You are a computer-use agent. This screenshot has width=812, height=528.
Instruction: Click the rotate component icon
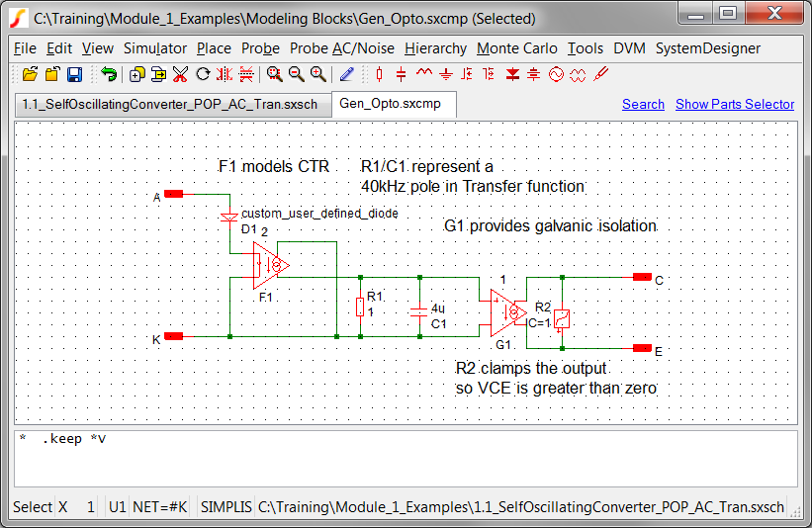203,74
